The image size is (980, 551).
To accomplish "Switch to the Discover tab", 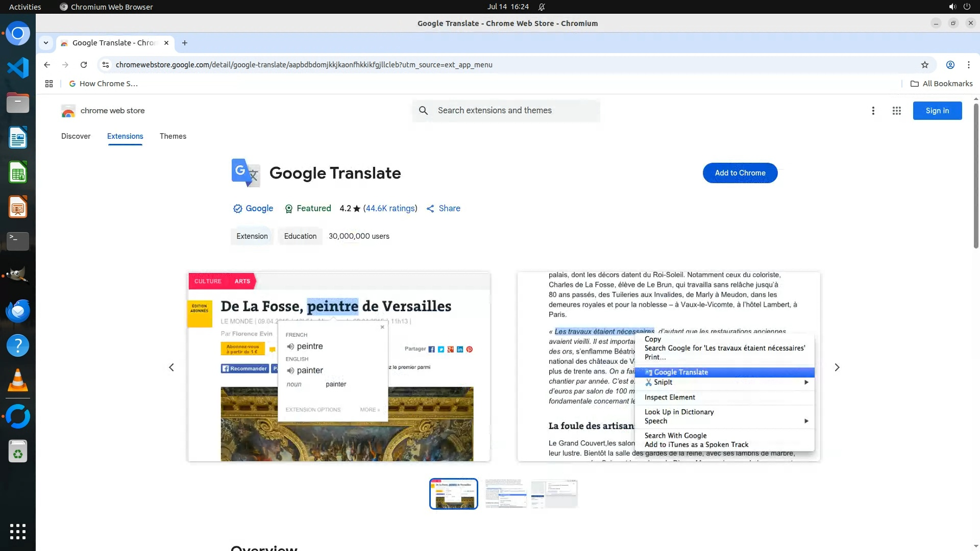I will [x=76, y=136].
